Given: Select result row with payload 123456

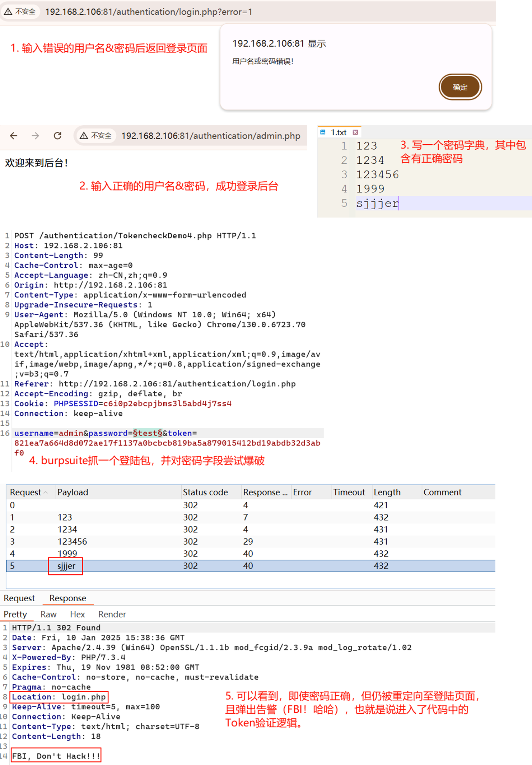Looking at the screenshot, I should 251,542.
